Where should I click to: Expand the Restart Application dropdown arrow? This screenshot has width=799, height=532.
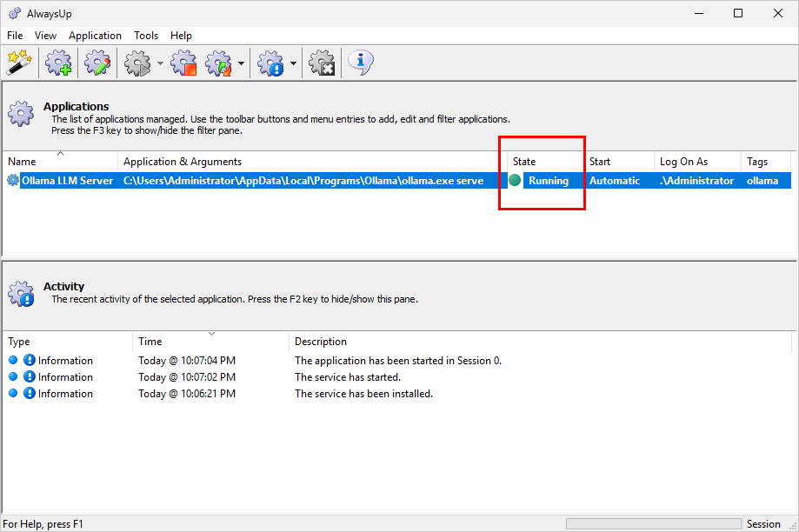[x=241, y=63]
